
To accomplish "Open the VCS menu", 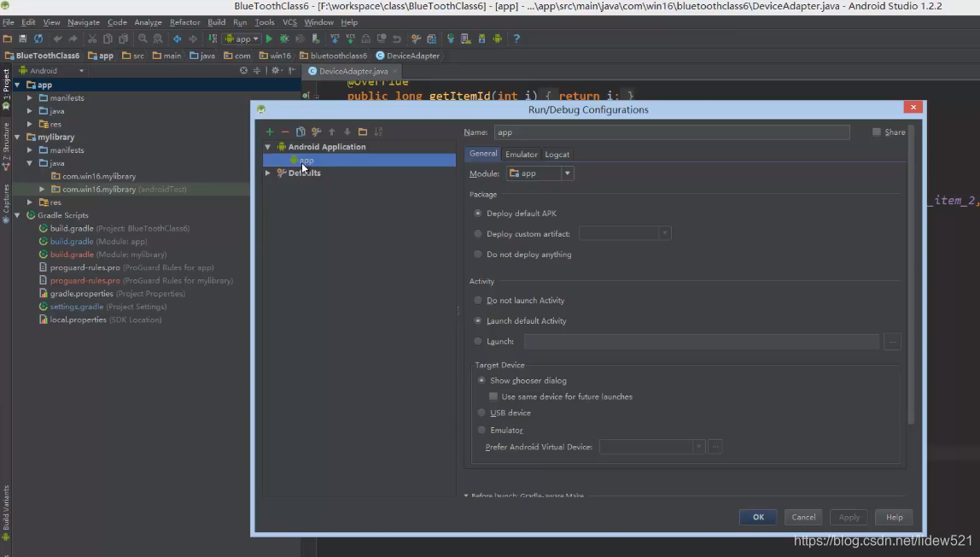I will pos(289,22).
